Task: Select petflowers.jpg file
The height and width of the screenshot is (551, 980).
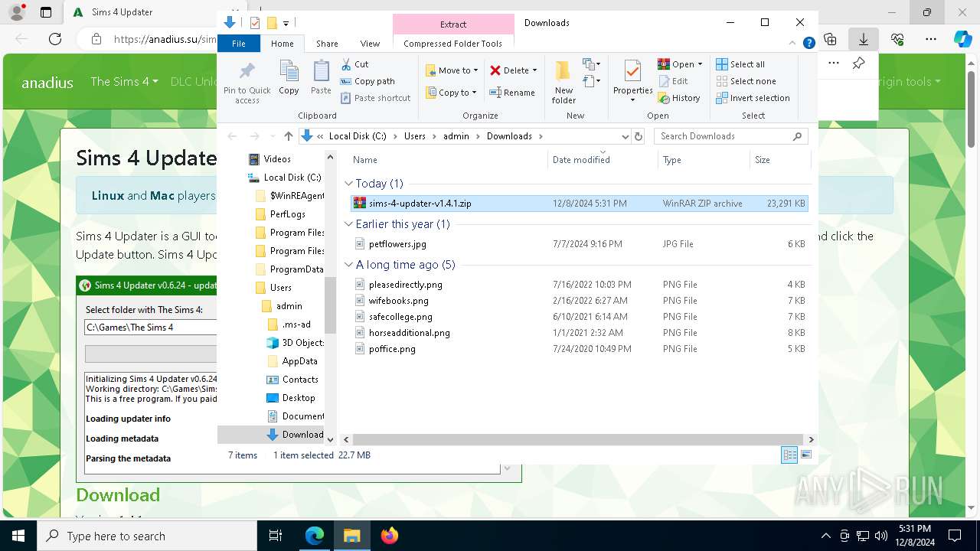Action: [x=579, y=244]
